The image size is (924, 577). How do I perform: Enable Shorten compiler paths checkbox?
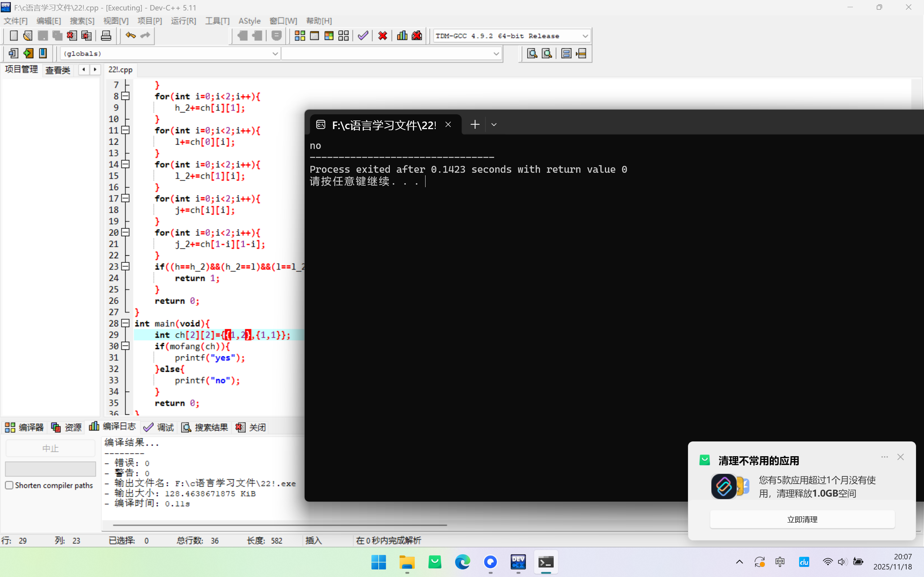(x=9, y=485)
